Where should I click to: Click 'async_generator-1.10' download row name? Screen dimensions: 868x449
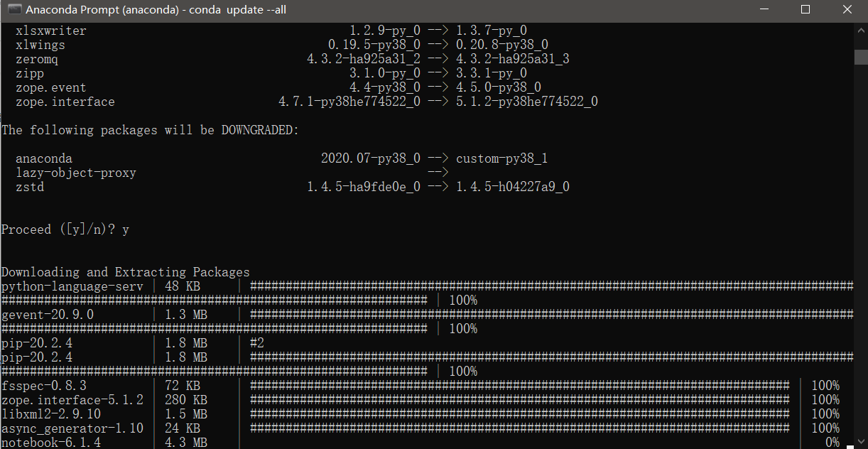click(x=72, y=428)
